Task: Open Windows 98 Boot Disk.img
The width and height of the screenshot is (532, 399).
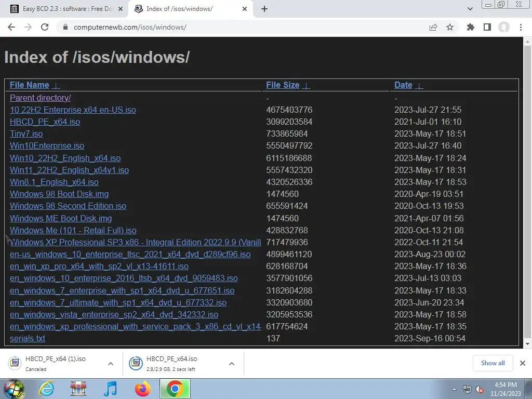Action: click(x=59, y=194)
